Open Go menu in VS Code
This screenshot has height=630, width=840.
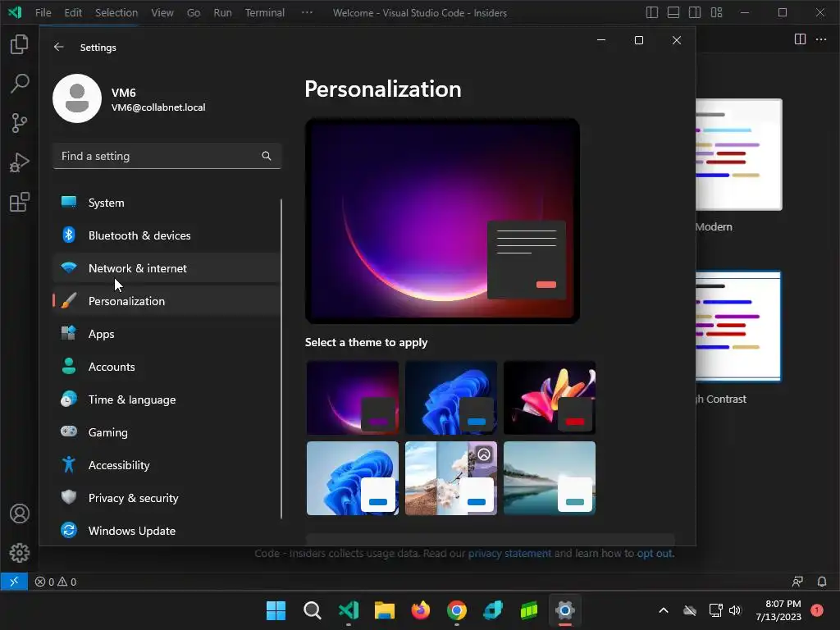tap(194, 12)
